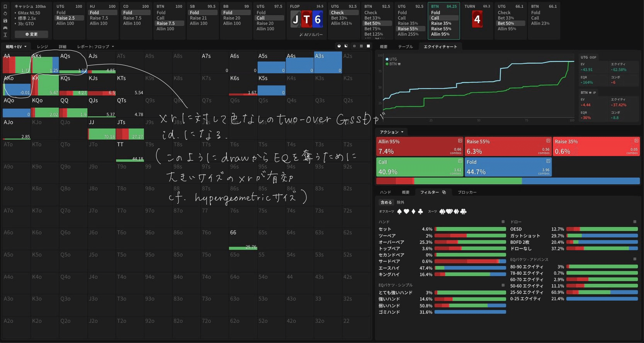Click the red Allin 95% action card

point(419,146)
